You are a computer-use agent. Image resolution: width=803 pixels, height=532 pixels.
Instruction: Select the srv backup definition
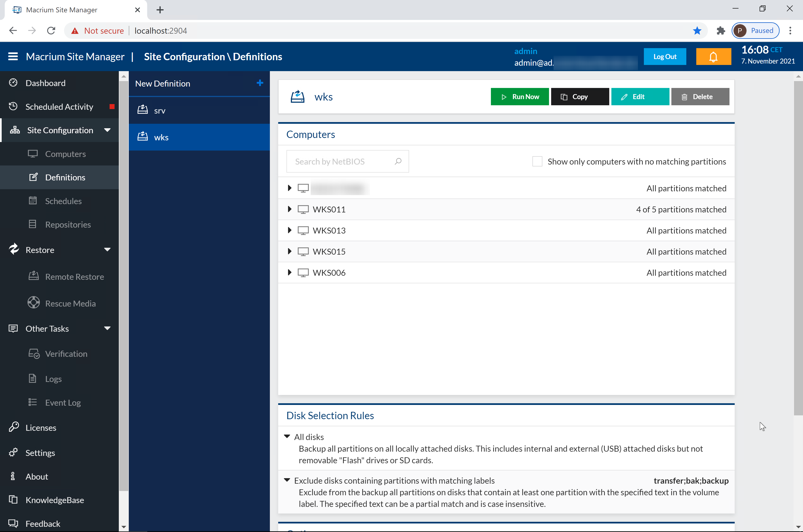point(160,111)
